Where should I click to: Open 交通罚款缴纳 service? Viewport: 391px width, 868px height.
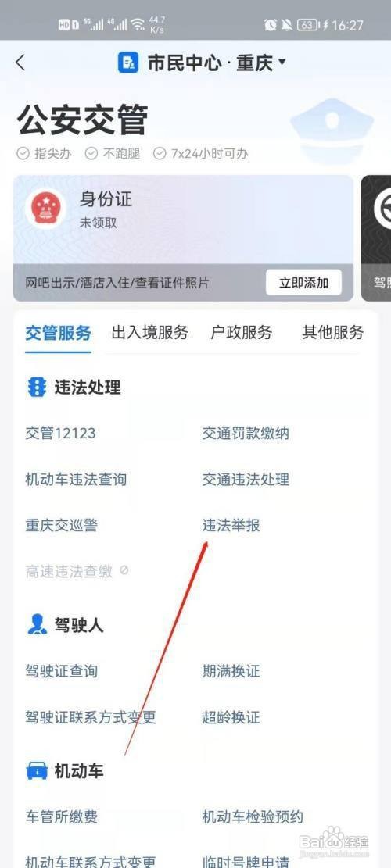pyautogui.click(x=246, y=434)
